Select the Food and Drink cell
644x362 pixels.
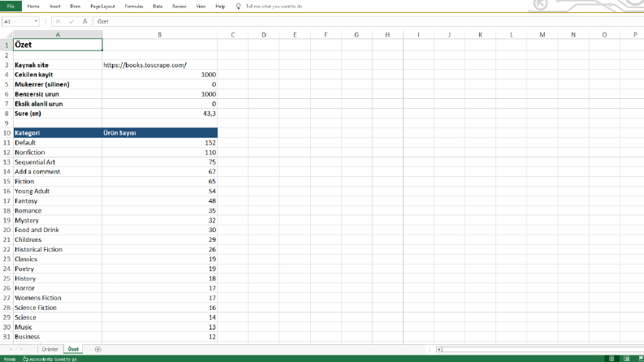coord(58,230)
